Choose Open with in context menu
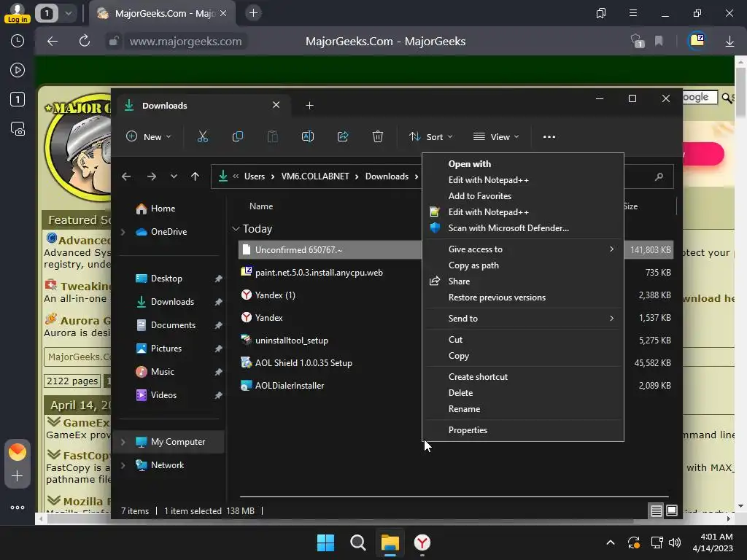747x560 pixels. point(523,164)
